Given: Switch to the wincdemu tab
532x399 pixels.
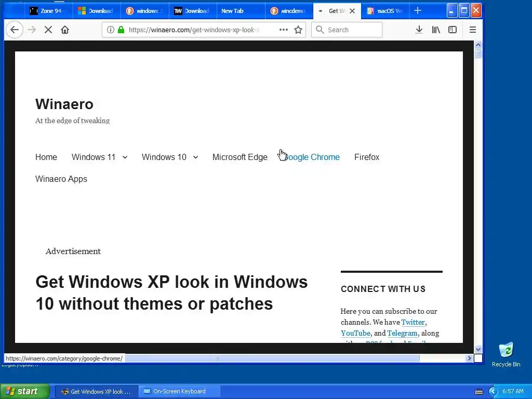Looking at the screenshot, I should coord(289,11).
